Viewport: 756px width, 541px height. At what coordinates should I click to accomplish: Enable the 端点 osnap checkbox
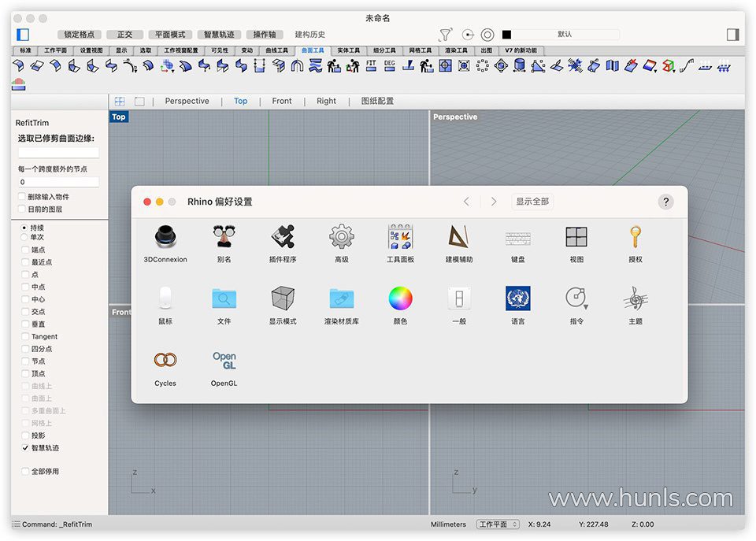click(25, 250)
